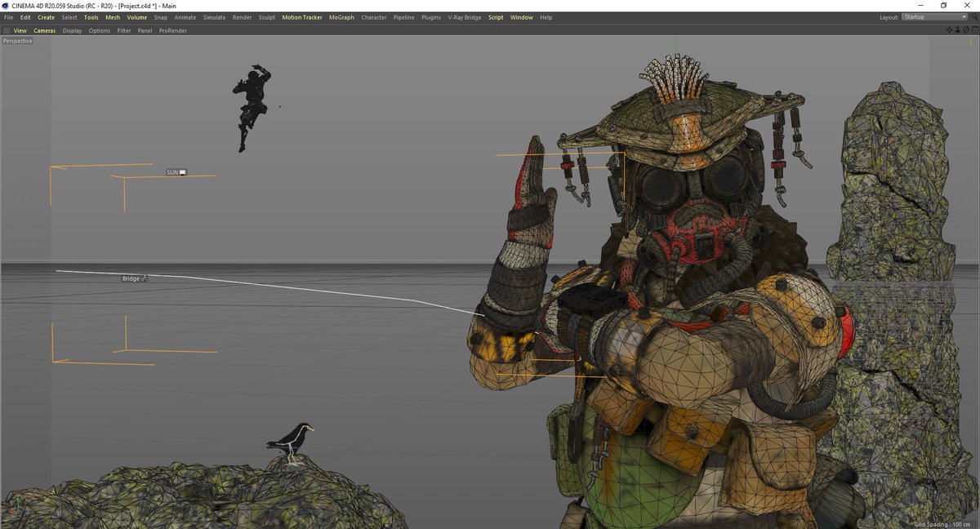Open the Motion Tracker menu
The image size is (980, 529).
(x=302, y=17)
